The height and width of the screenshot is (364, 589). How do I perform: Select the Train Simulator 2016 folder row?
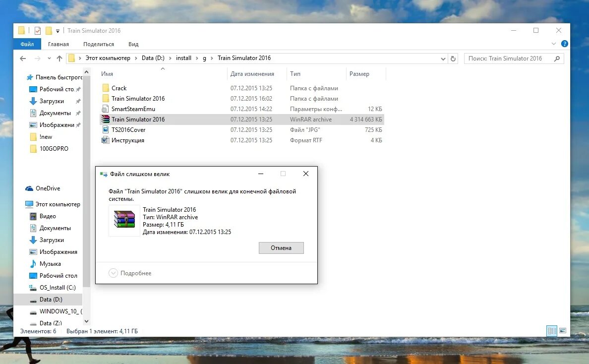pyautogui.click(x=242, y=98)
